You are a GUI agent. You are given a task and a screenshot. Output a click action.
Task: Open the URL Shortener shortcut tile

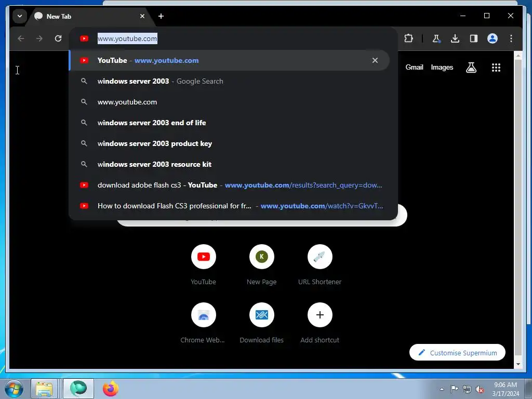click(320, 265)
